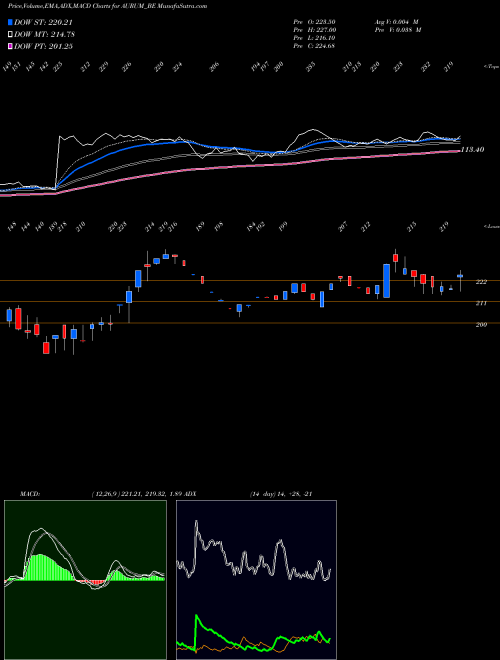Click the 200 price level label

tap(481, 325)
